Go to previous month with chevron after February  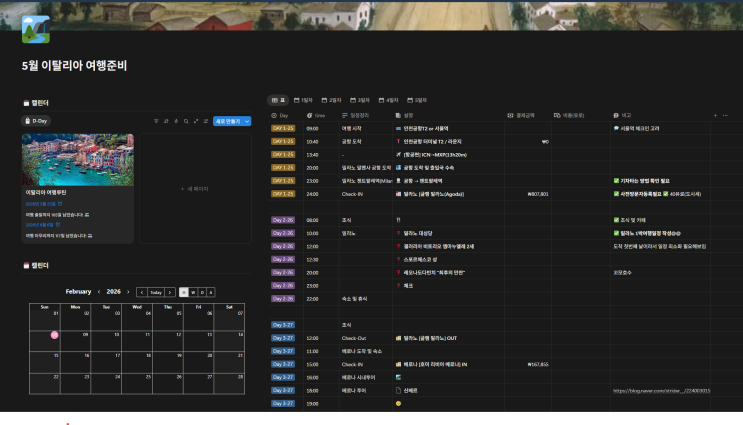point(99,292)
